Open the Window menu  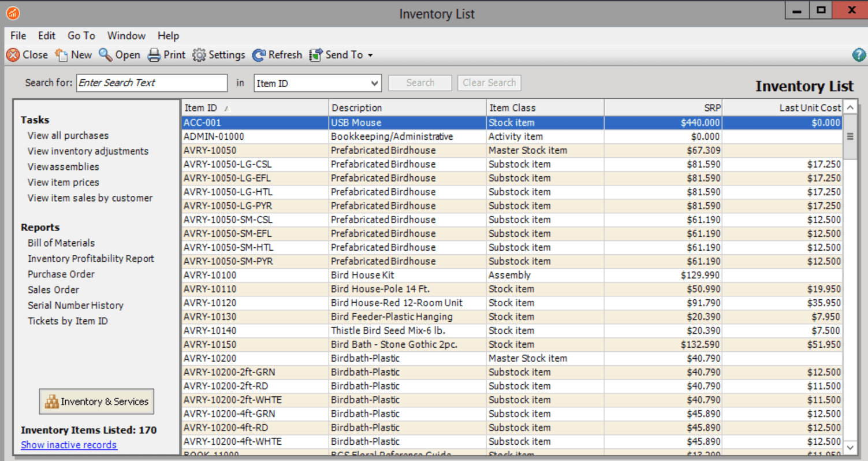click(126, 36)
